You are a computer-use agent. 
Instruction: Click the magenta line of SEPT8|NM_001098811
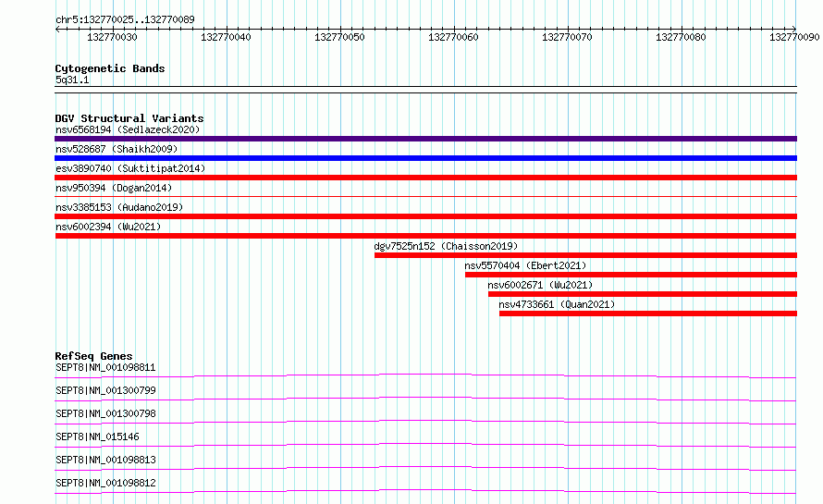[425, 375]
